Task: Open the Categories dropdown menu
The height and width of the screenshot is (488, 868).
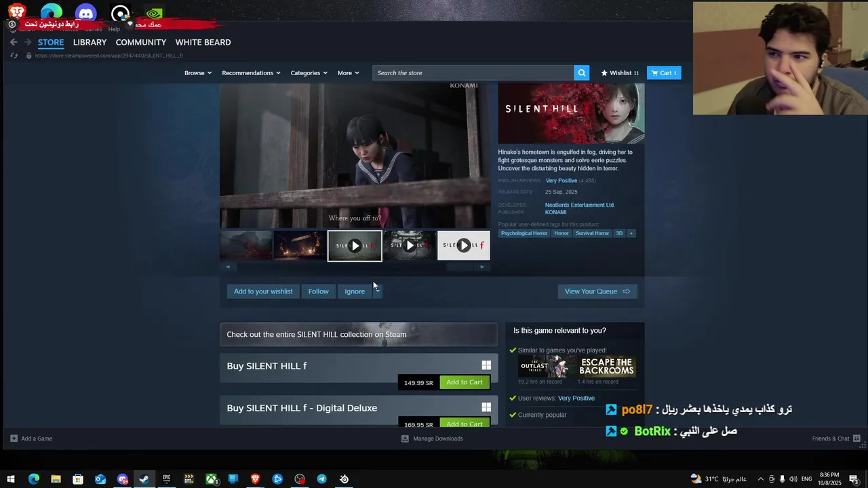Action: pos(309,73)
